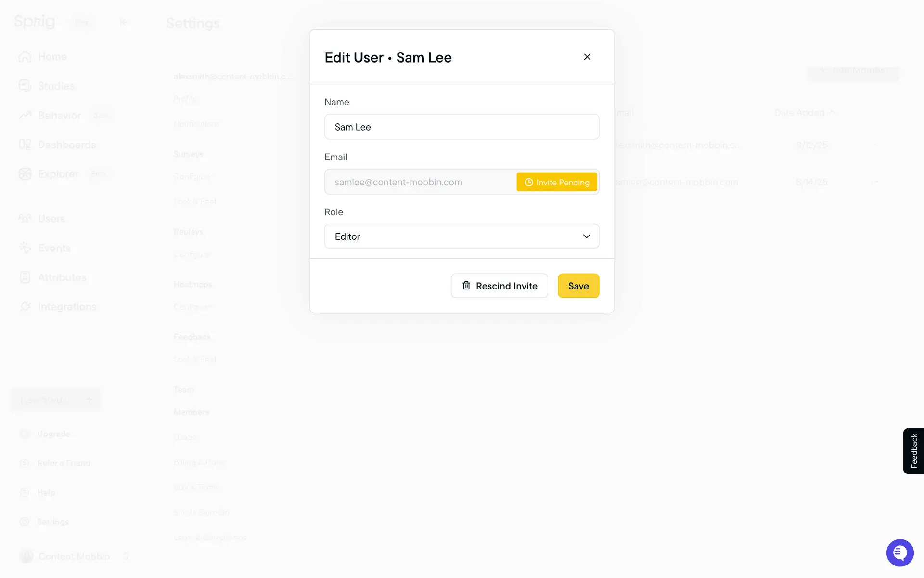Open the Role dropdown showing Editor
This screenshot has width=924, height=578.
[x=452, y=236]
